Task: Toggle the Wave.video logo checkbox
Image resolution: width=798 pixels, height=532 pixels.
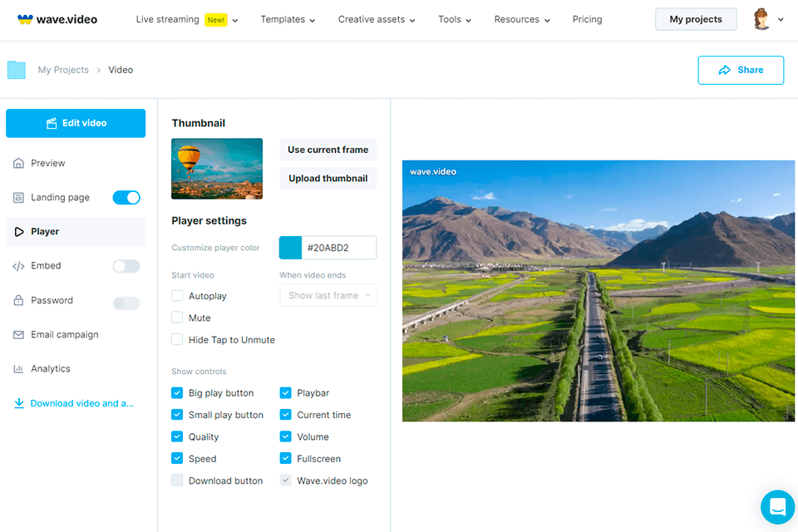Action: tap(285, 480)
